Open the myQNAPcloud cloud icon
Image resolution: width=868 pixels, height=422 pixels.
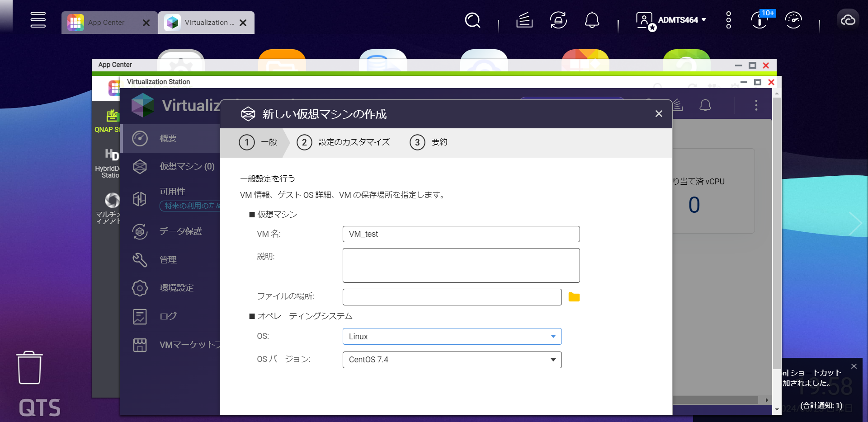pos(848,20)
